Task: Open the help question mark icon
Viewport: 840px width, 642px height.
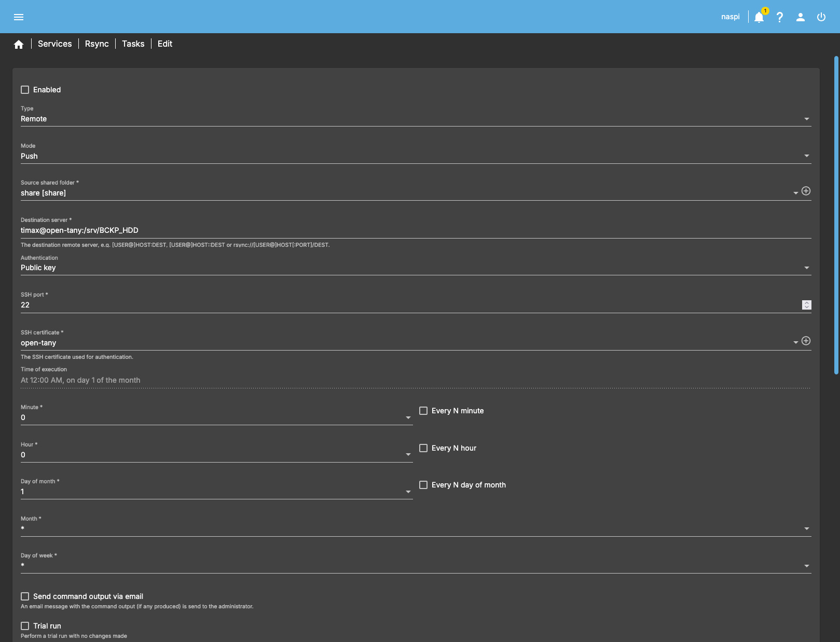Action: (780, 17)
